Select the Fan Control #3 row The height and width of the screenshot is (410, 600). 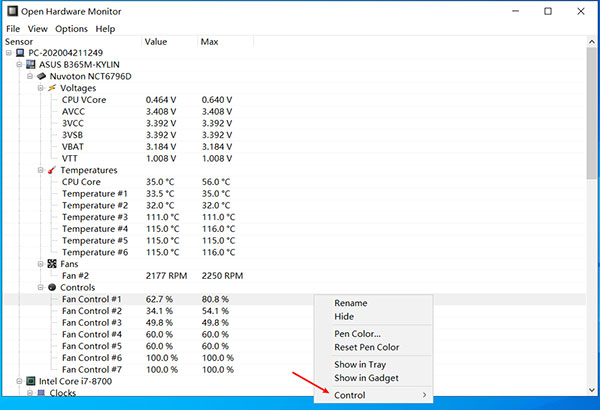click(92, 322)
